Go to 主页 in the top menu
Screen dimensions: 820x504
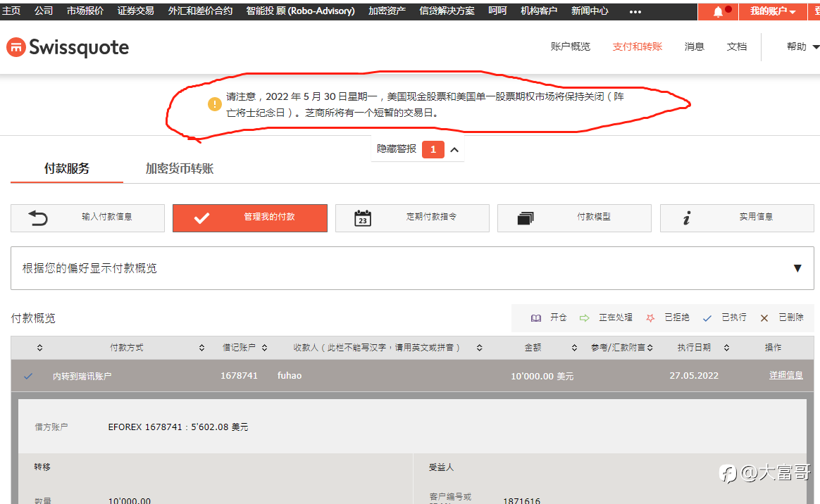pos(11,11)
